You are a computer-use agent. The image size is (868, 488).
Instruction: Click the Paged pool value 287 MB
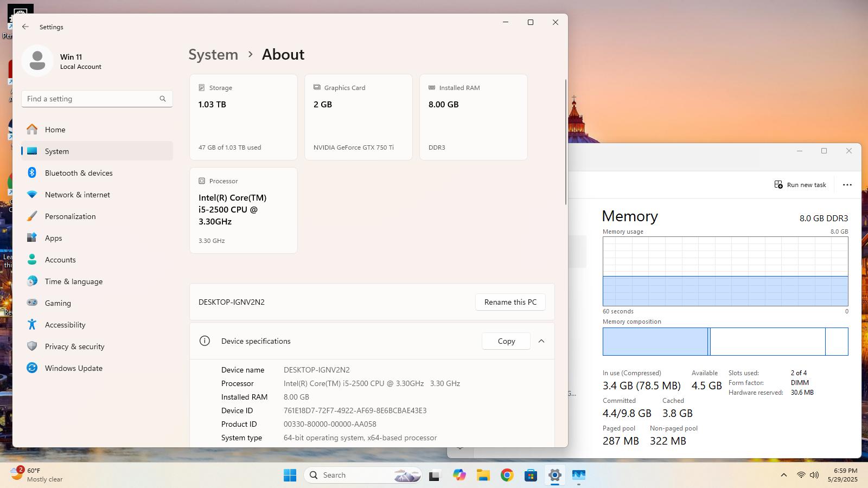click(x=621, y=441)
